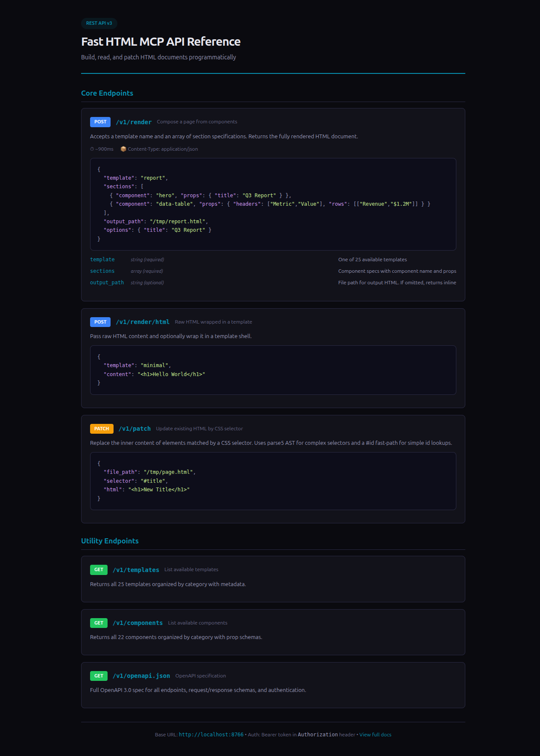Click the "output_path": "/tmp/report.html" code line
The image size is (540, 756).
(156, 222)
